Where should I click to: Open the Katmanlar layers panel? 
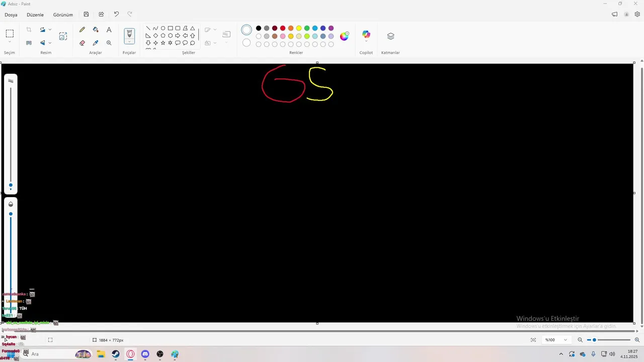390,36
